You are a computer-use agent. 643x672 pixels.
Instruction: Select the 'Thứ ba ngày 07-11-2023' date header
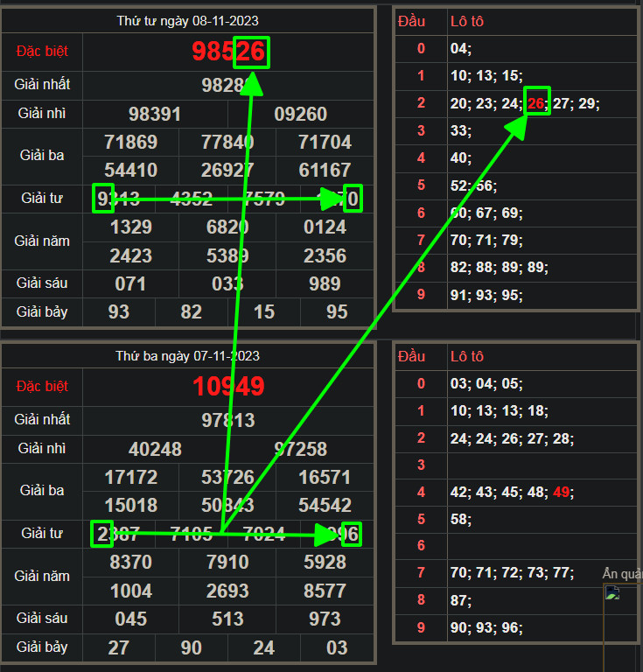tap(187, 356)
